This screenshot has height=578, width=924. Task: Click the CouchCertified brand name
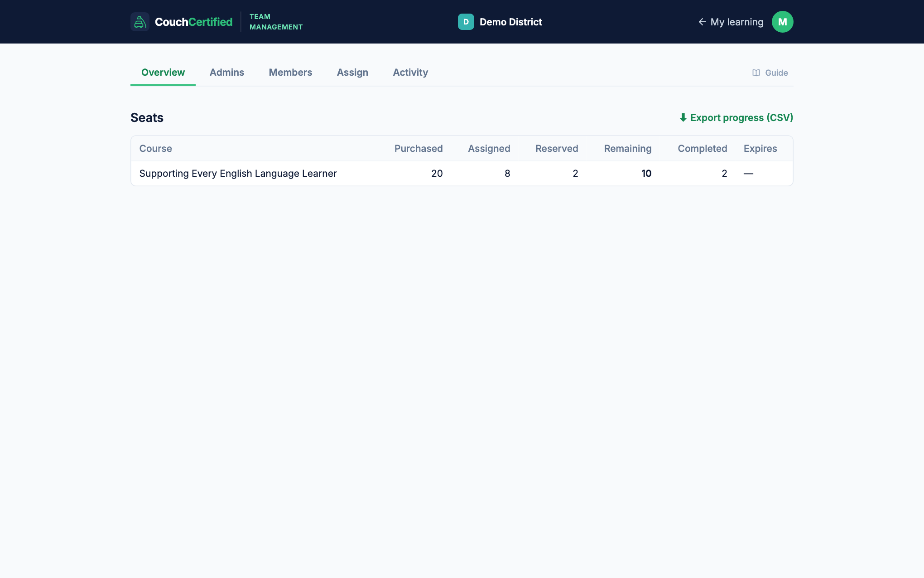(193, 22)
